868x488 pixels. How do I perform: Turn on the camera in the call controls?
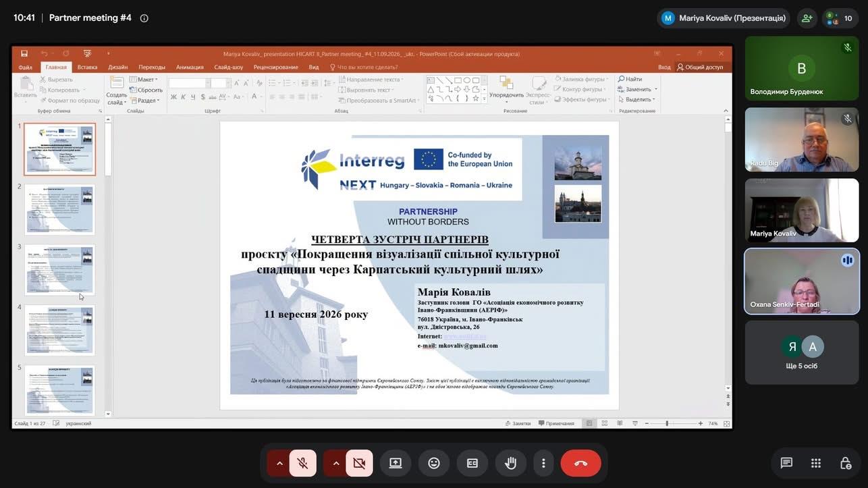tap(359, 463)
